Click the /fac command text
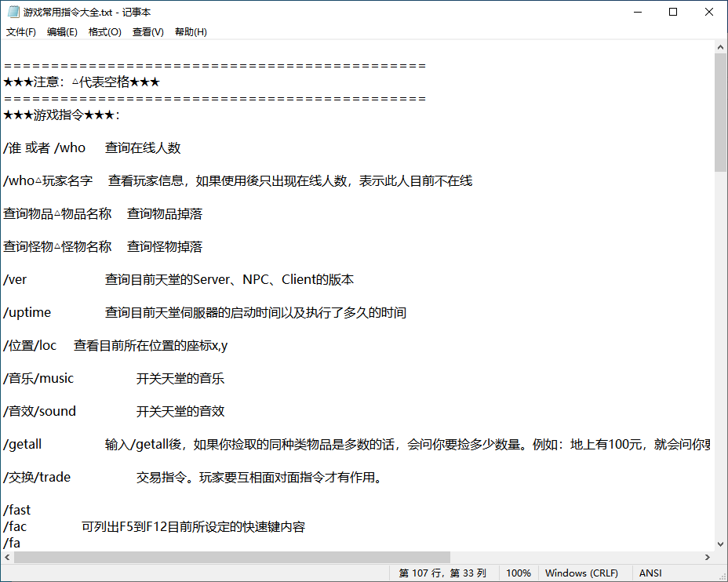 click(15, 527)
